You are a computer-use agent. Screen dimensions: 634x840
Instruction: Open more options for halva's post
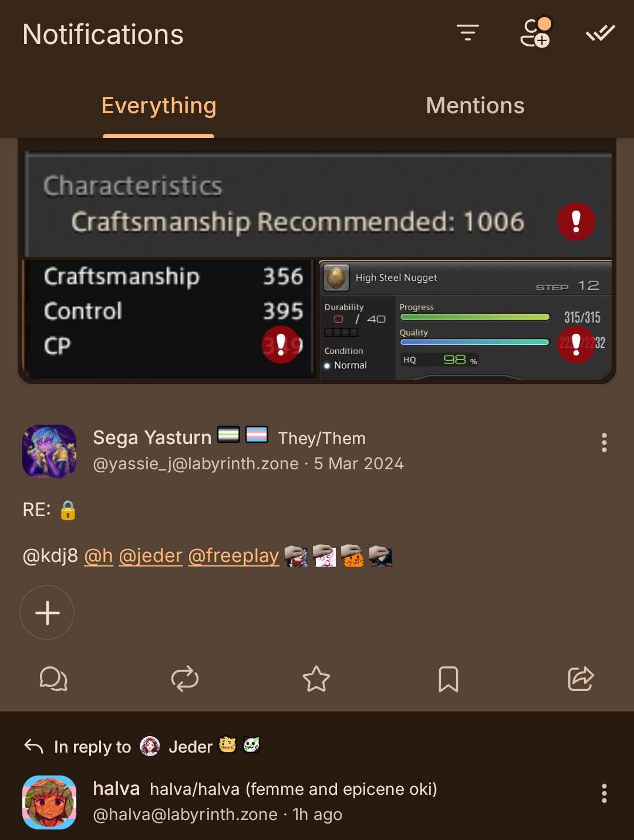[x=604, y=793]
